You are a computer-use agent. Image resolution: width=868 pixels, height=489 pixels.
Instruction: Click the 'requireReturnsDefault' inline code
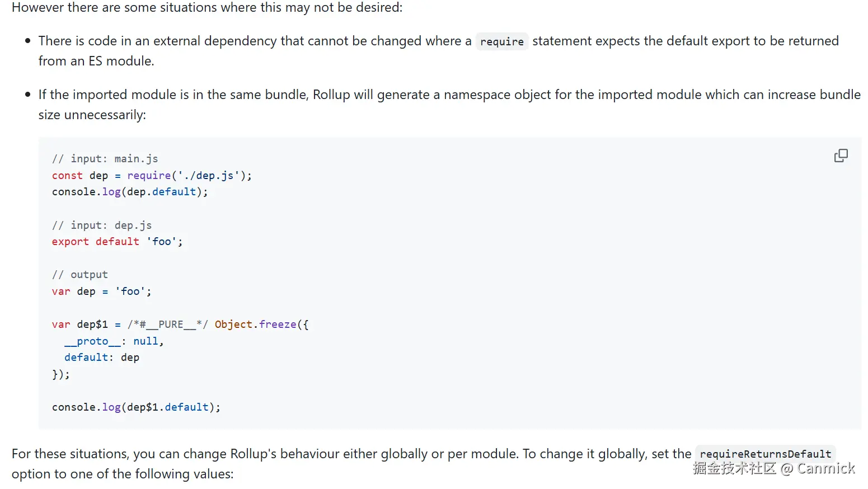coord(765,454)
